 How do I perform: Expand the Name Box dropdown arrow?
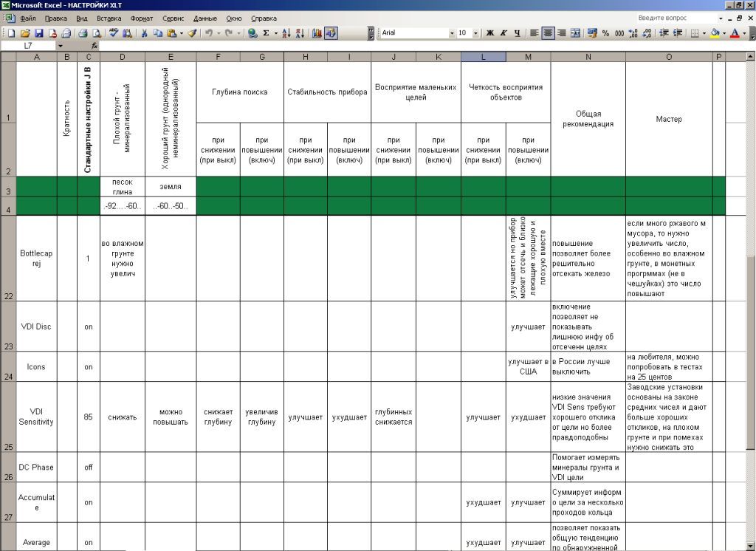click(60, 46)
